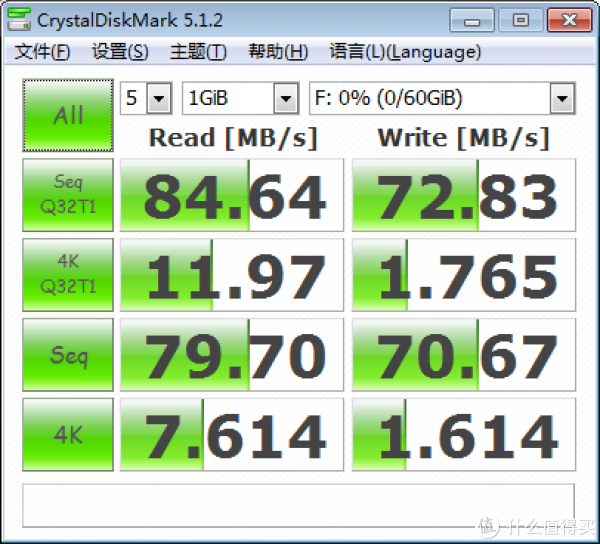Start the Seq Q32T1 benchmark

68,195
